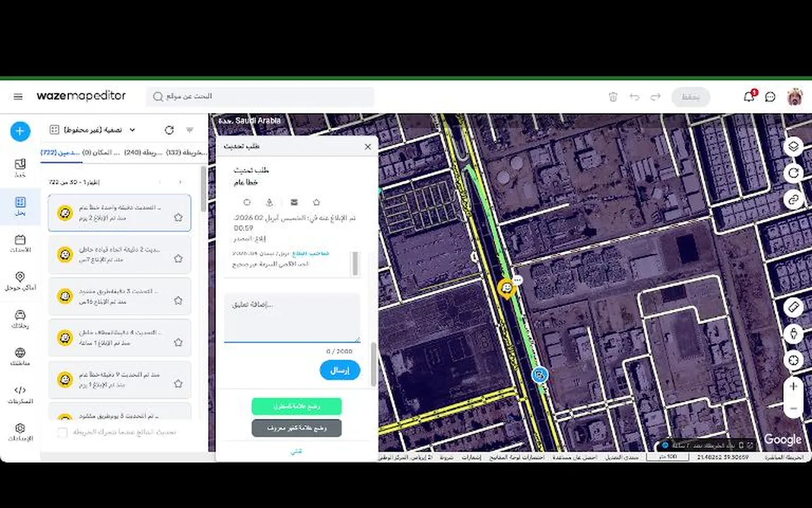The width and height of the screenshot is (812, 508).
Task: Click the comment thread scrollbar
Action: (x=355, y=264)
